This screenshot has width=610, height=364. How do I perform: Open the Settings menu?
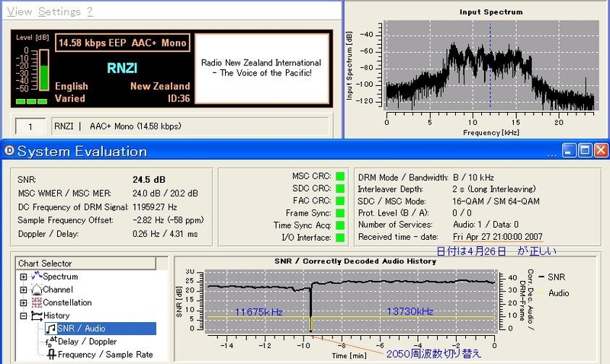click(x=59, y=11)
